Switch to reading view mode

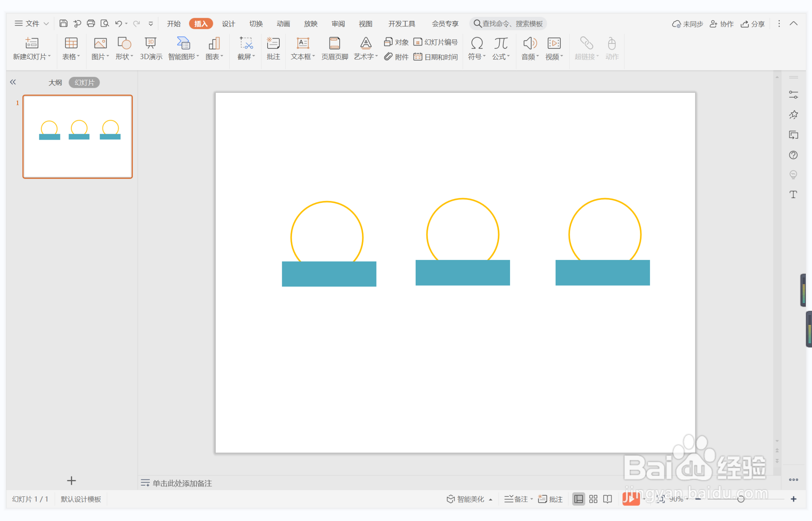pyautogui.click(x=608, y=499)
